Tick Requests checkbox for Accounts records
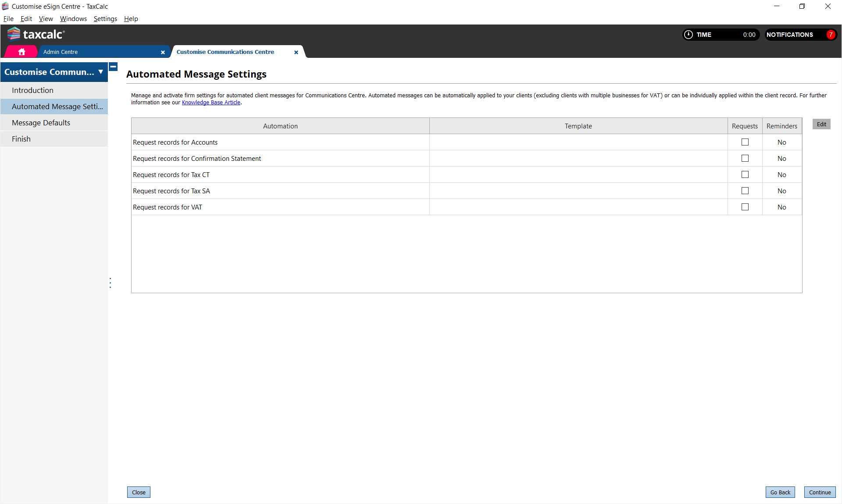The image size is (842, 504). tap(745, 142)
